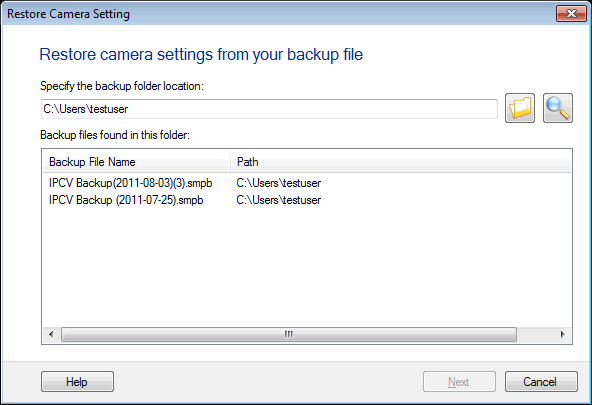Screen dimensions: 592x405
Task: Click the column divider between Name and Path
Action: [230, 162]
